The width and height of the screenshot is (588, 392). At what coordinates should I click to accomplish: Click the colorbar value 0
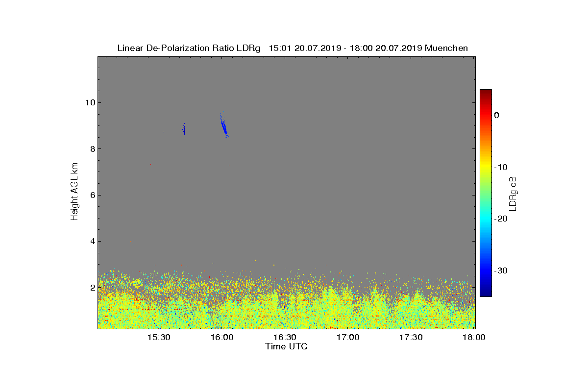click(496, 115)
